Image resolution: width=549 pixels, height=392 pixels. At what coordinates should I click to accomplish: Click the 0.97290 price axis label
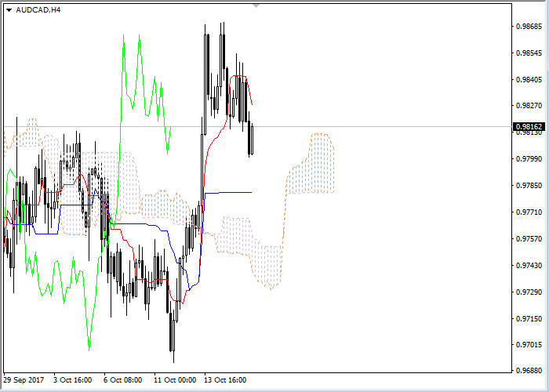click(x=529, y=292)
